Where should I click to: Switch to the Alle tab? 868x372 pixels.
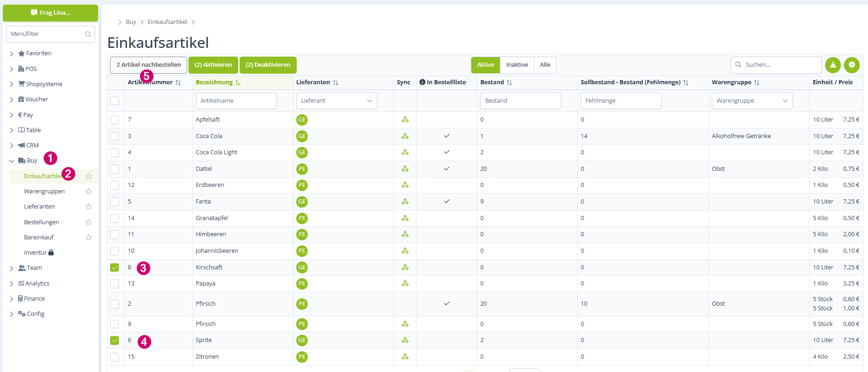point(545,65)
